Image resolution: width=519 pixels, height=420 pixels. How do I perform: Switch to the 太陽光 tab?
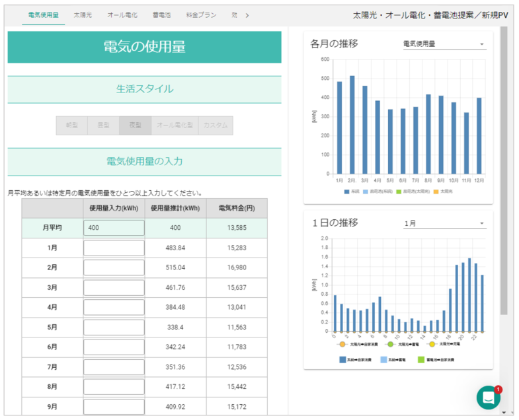(83, 15)
